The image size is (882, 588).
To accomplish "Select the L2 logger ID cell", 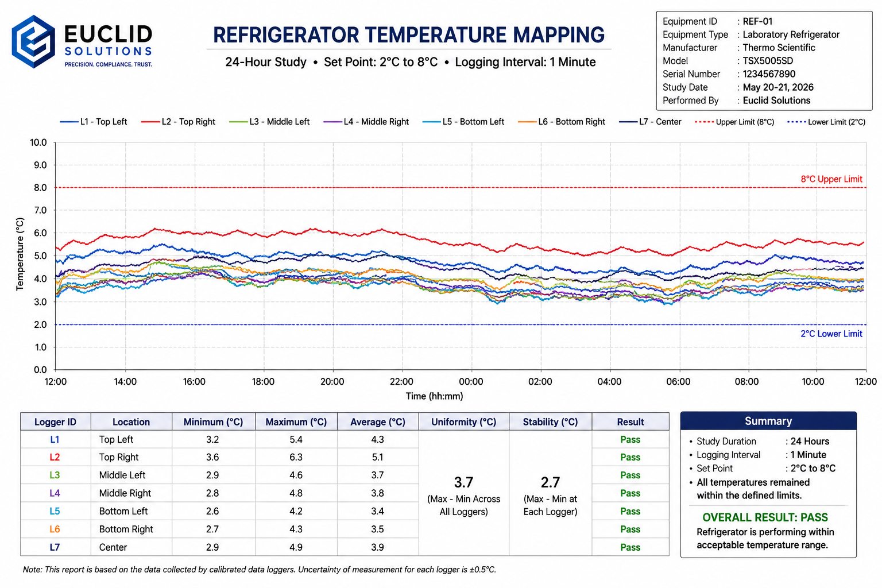I will (55, 458).
